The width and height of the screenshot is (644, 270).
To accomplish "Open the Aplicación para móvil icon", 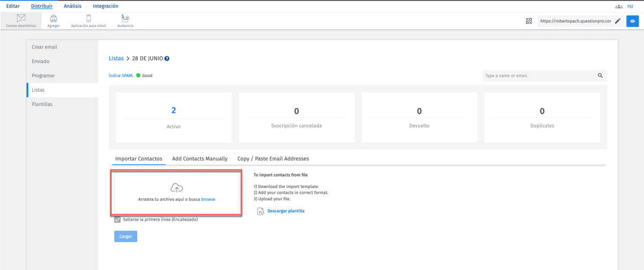I will [x=89, y=18].
